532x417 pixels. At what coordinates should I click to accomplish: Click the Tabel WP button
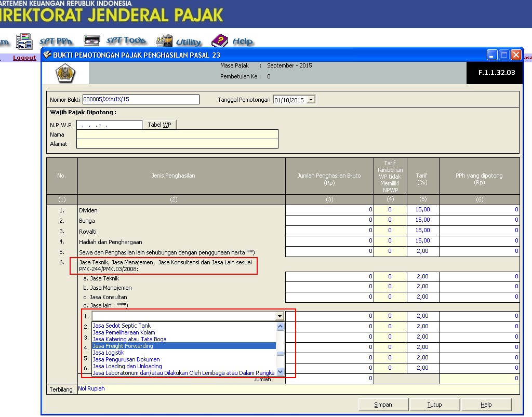coord(159,125)
